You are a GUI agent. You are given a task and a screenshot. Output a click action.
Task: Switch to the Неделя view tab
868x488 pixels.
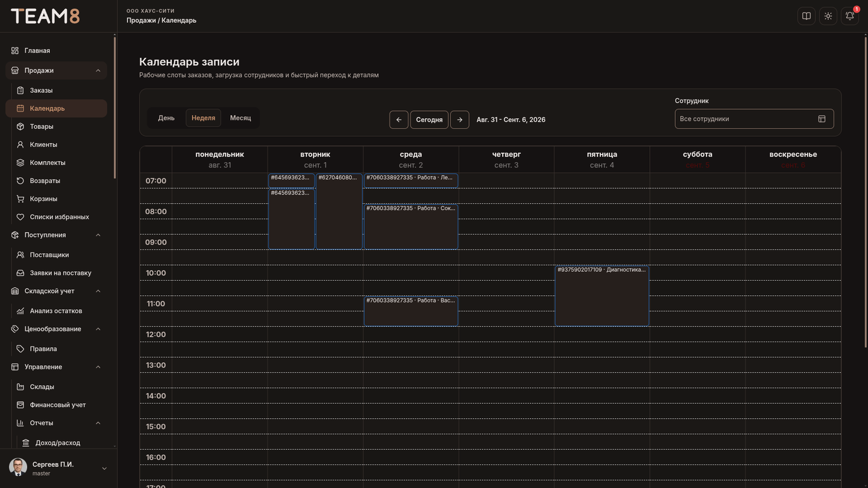203,118
